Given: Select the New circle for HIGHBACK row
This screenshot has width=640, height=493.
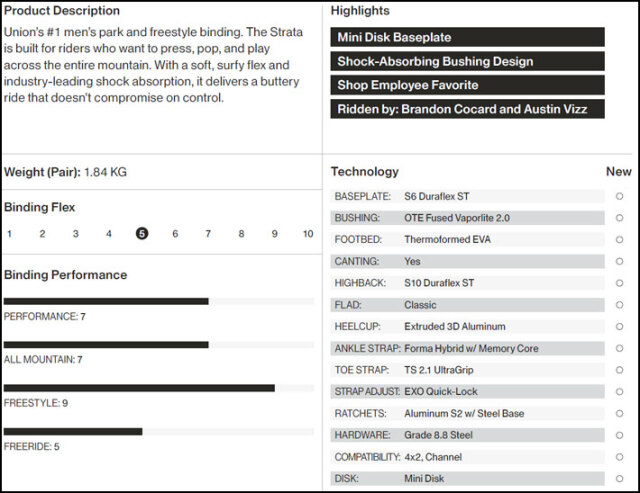Looking at the screenshot, I should tap(619, 283).
